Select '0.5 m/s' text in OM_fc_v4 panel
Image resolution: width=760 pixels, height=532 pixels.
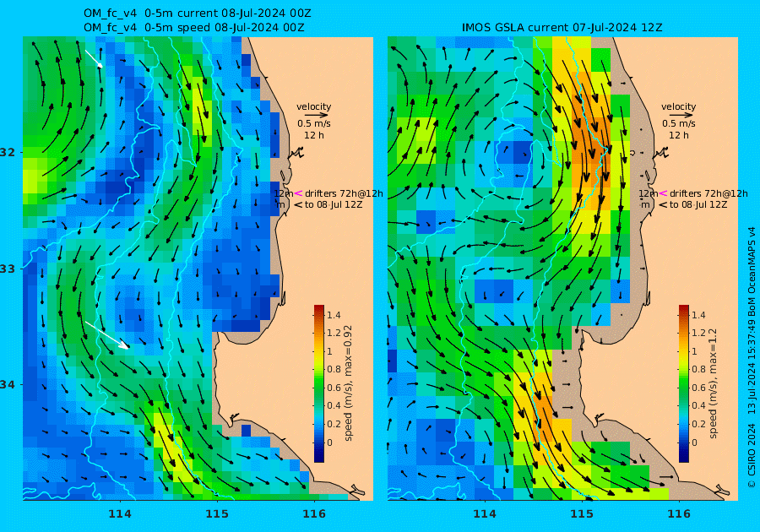pyautogui.click(x=313, y=123)
